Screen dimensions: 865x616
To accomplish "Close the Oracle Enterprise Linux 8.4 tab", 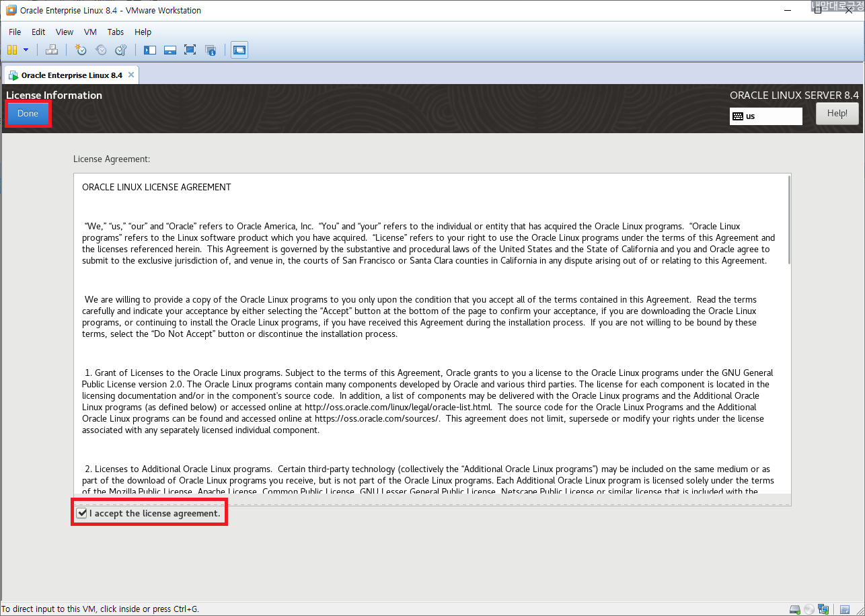I will [130, 75].
